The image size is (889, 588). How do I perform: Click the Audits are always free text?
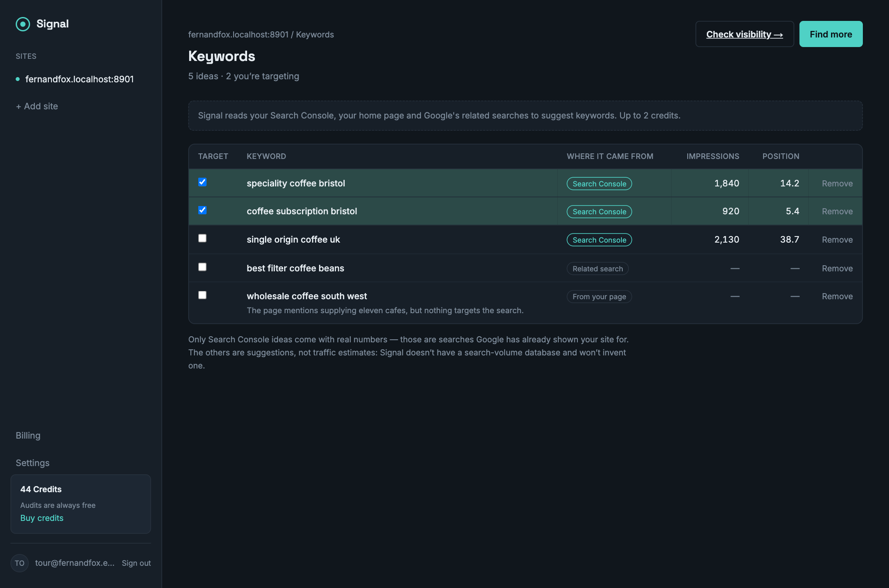point(58,505)
